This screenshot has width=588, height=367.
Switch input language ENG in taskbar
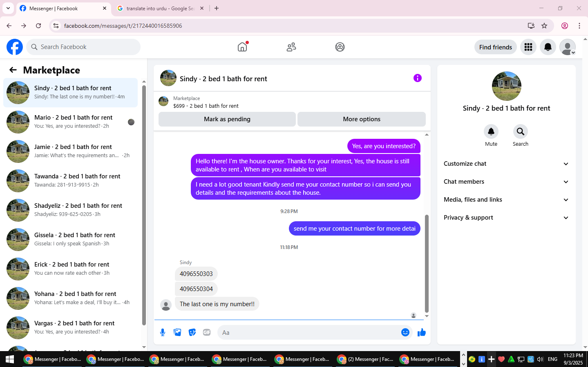tap(552, 359)
